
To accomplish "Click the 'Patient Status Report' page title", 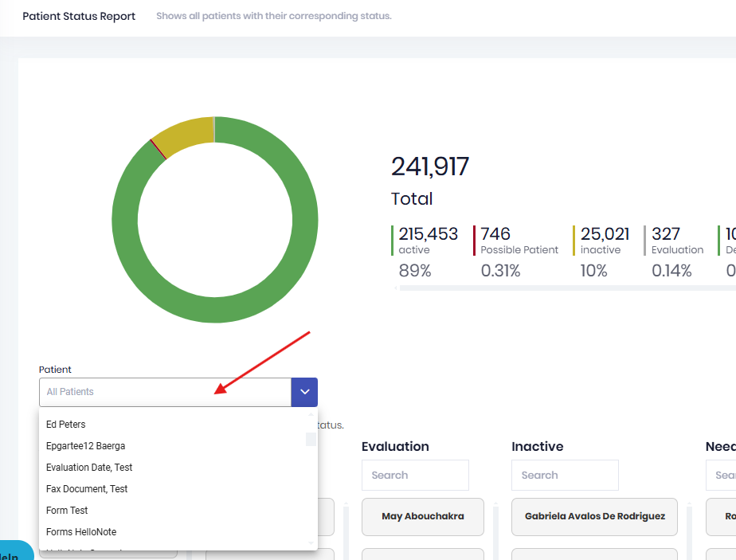I will point(79,15).
